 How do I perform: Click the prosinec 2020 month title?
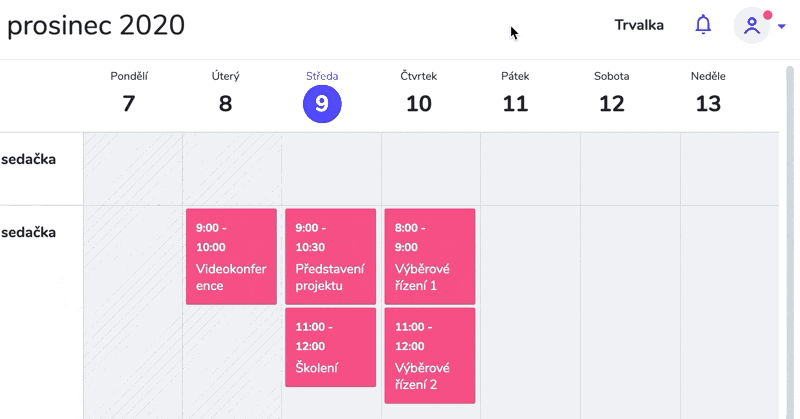[96, 26]
